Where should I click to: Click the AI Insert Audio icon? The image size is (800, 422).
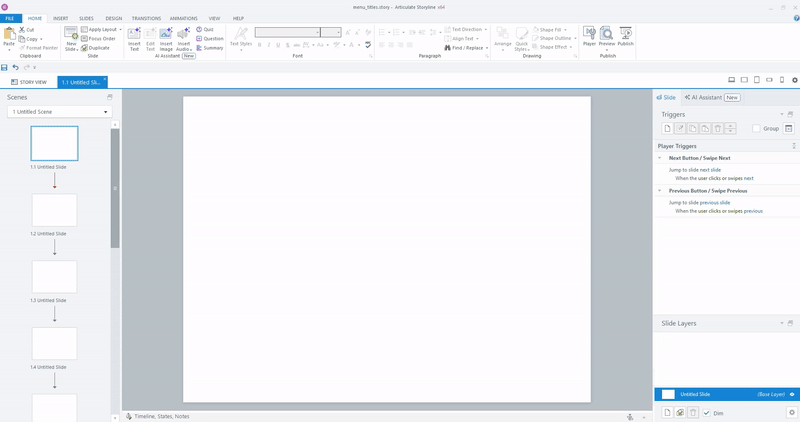(x=183, y=34)
